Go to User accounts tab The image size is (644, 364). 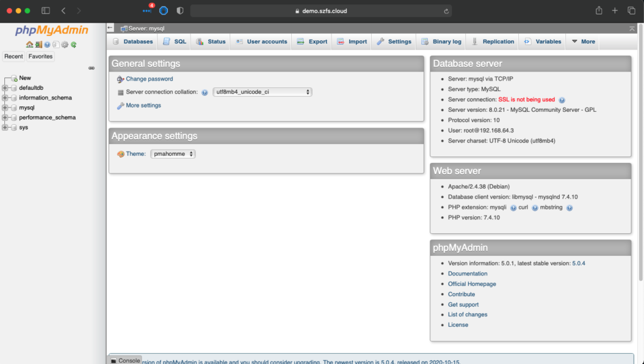pos(261,41)
